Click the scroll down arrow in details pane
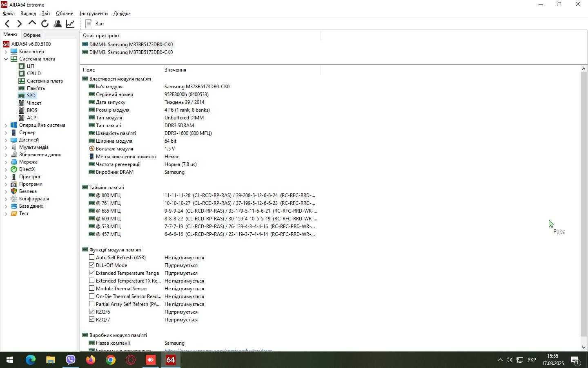The width and height of the screenshot is (588, 368). 584,347
